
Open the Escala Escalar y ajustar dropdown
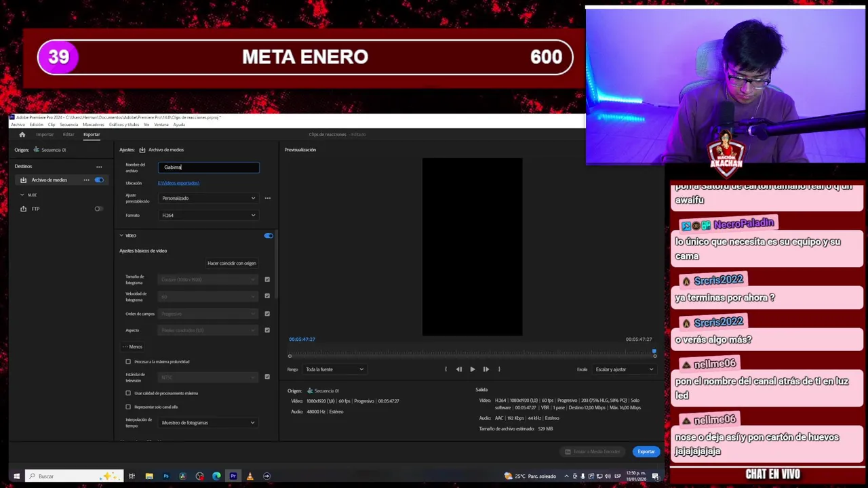(624, 369)
